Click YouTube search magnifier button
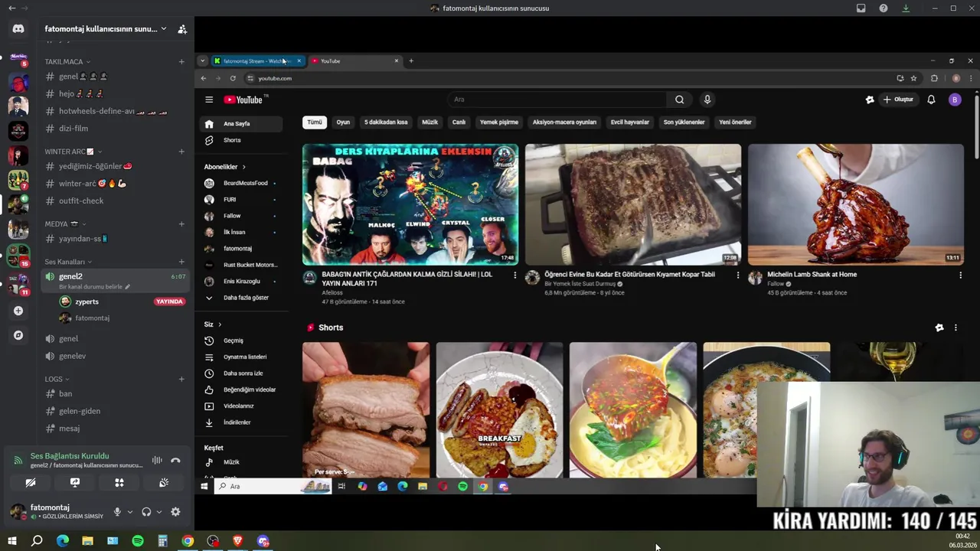Viewport: 980px width, 551px height. [x=679, y=99]
